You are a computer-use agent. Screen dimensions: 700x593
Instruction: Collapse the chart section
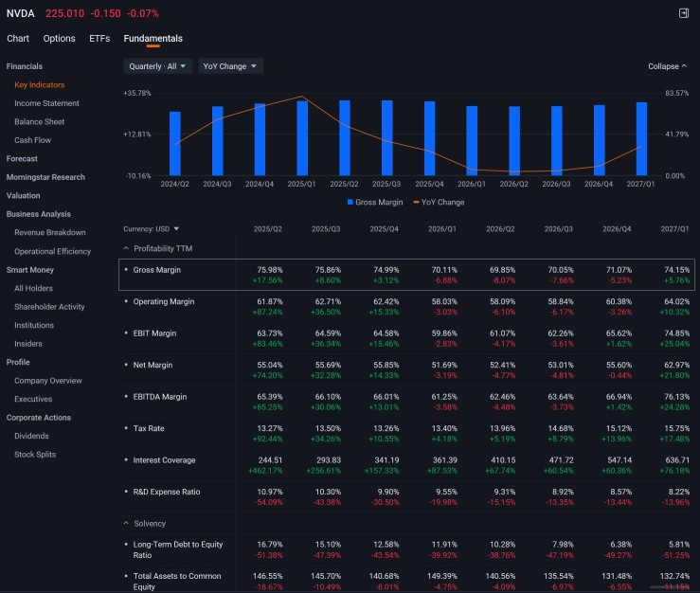pos(668,66)
